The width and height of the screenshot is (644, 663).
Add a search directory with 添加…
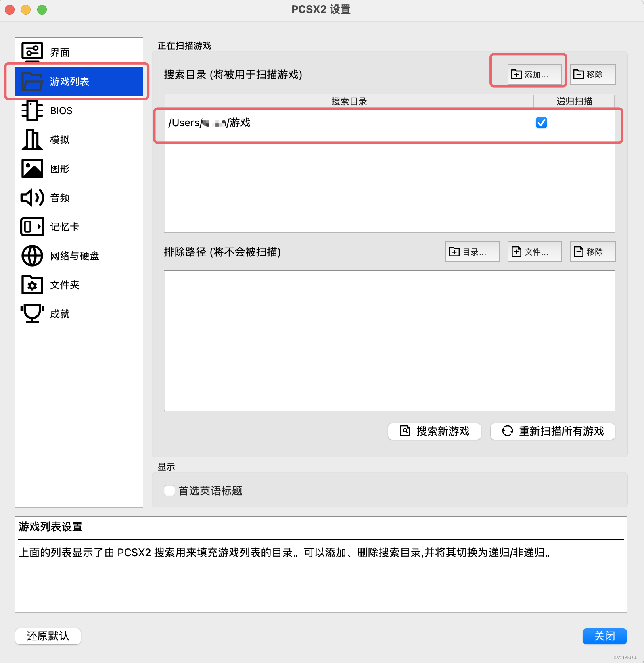534,74
